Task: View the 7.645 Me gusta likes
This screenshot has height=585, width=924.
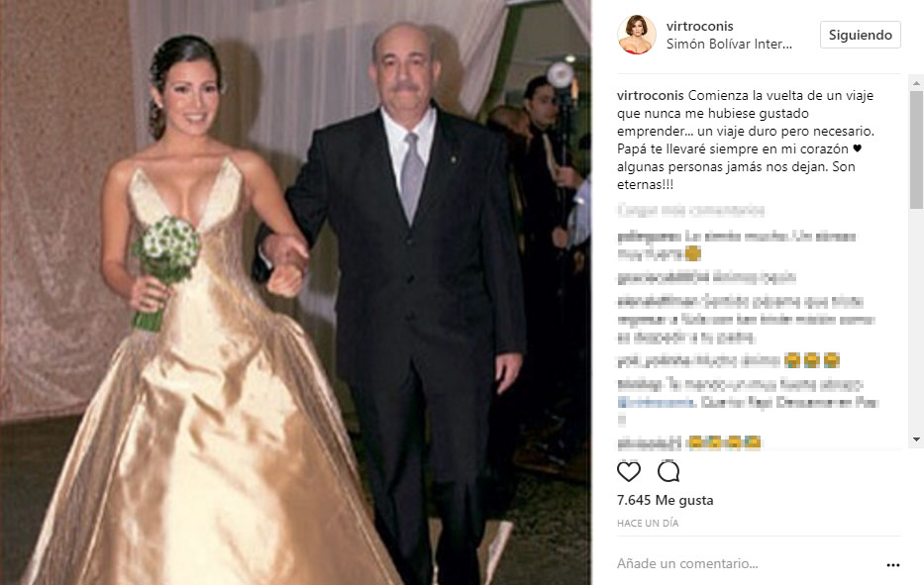Action: click(x=665, y=500)
